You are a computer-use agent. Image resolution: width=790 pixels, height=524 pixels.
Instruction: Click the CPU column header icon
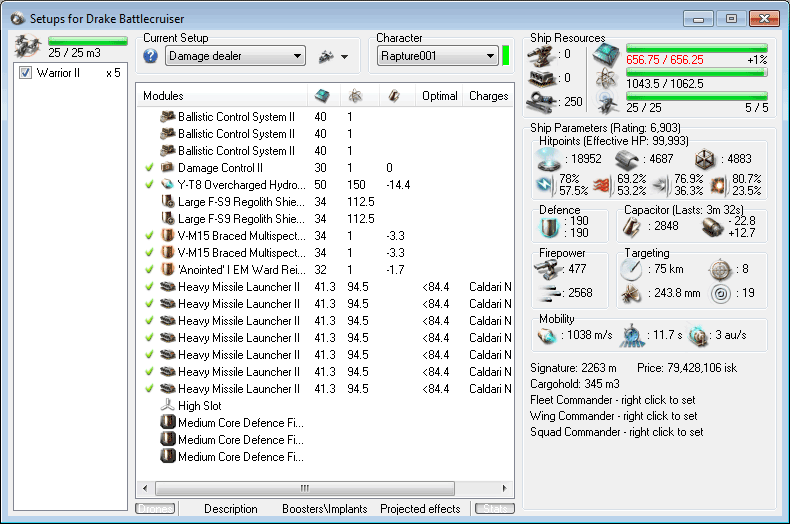(322, 96)
